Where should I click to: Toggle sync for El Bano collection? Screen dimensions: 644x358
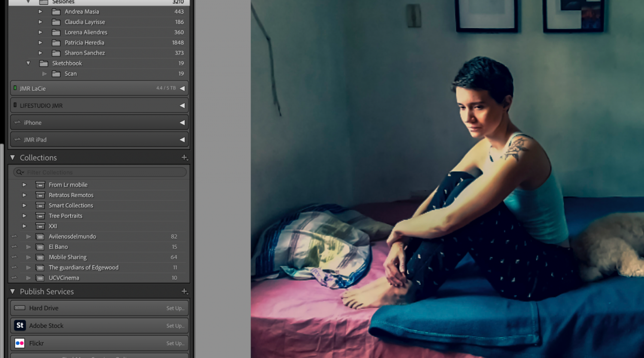coord(14,247)
